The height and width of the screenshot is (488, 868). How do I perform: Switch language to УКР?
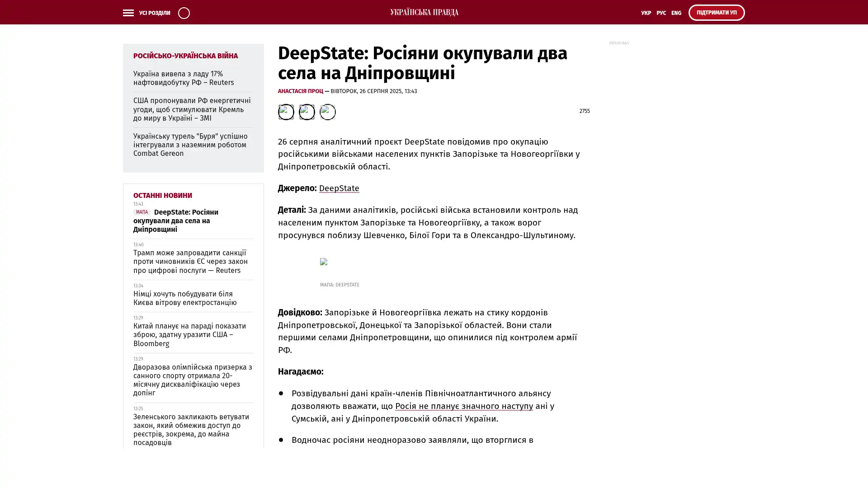tap(646, 13)
